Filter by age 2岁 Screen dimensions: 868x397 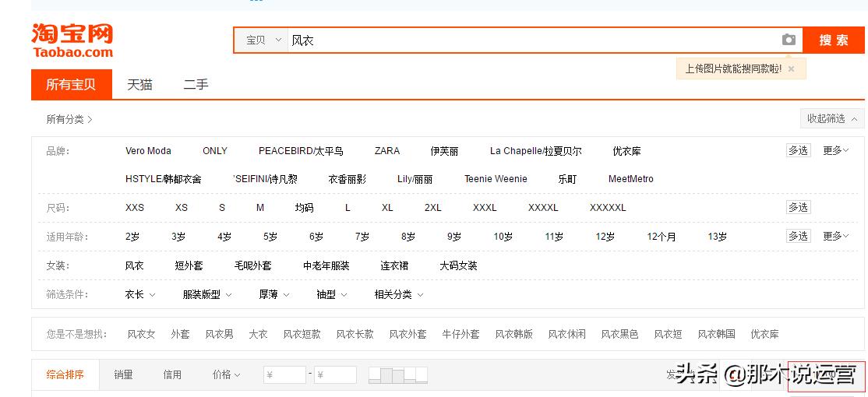pos(132,237)
